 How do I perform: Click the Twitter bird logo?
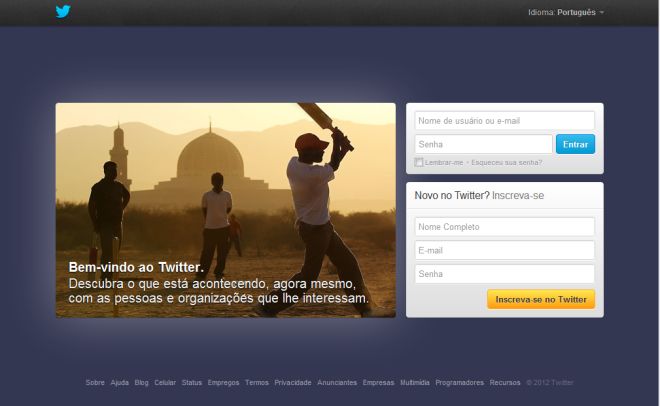63,11
